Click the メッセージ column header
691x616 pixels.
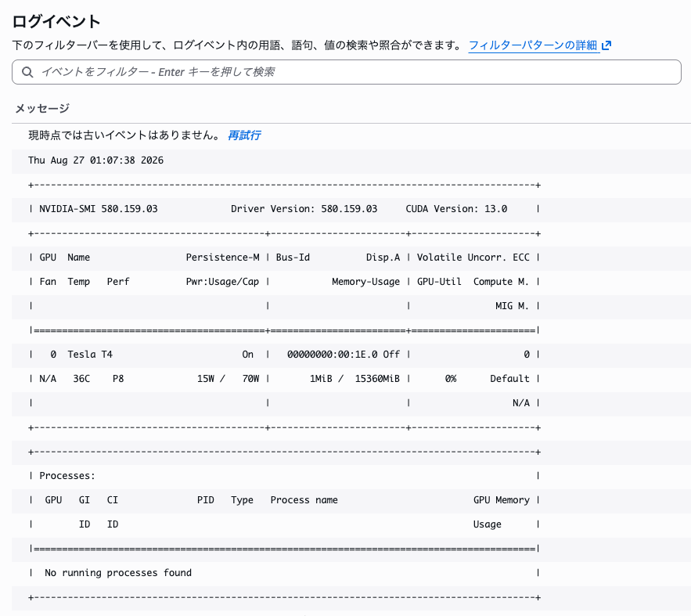(x=42, y=108)
